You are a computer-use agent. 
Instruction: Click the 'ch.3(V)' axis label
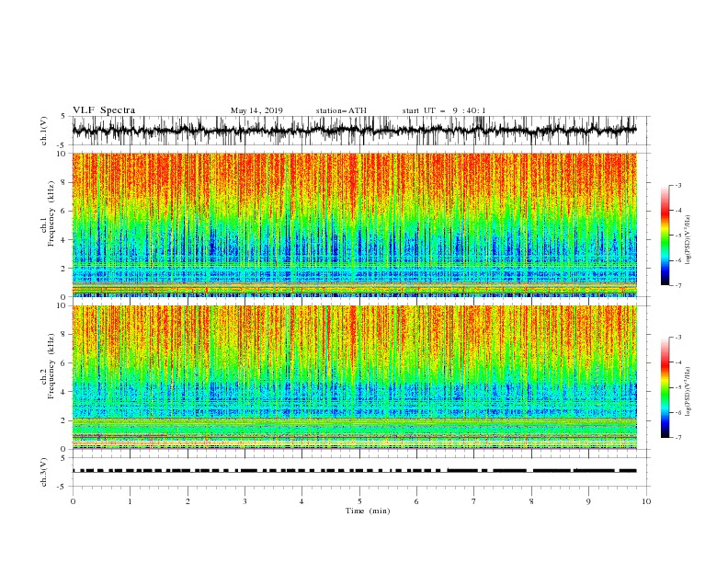click(44, 472)
